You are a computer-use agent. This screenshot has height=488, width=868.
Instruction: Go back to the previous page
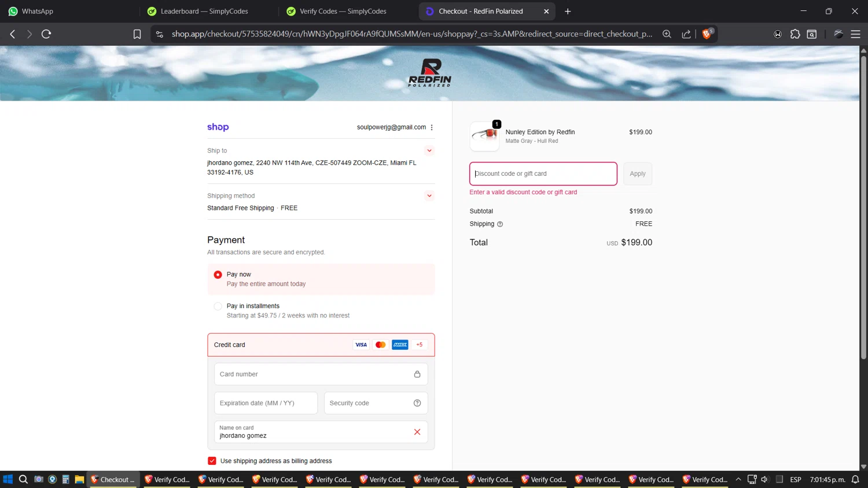coord(13,34)
